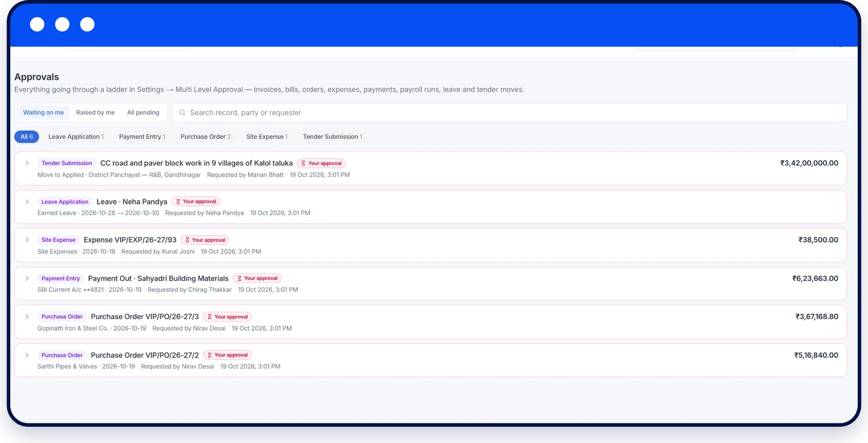Filter by Site Expense type
The image size is (868, 443).
pyautogui.click(x=267, y=137)
